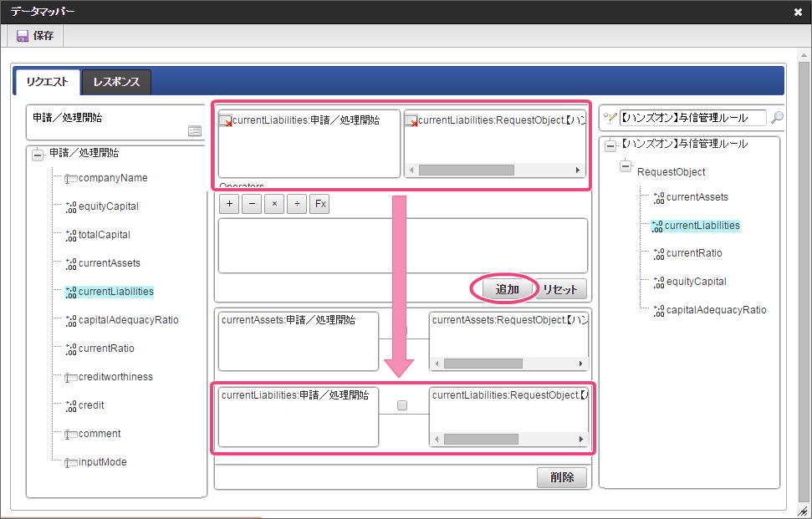Select creditworthiness in the left tree
The width and height of the screenshot is (812, 519).
(x=115, y=377)
